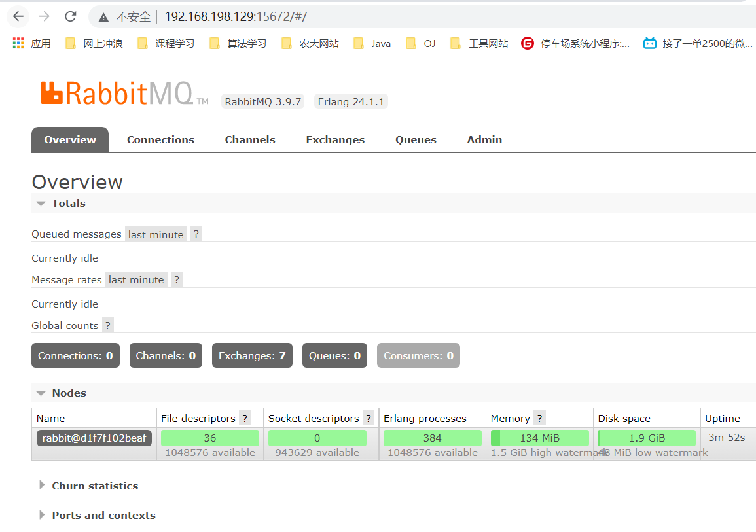Click the Connections: 0 count button
The image size is (756, 532).
pyautogui.click(x=75, y=355)
